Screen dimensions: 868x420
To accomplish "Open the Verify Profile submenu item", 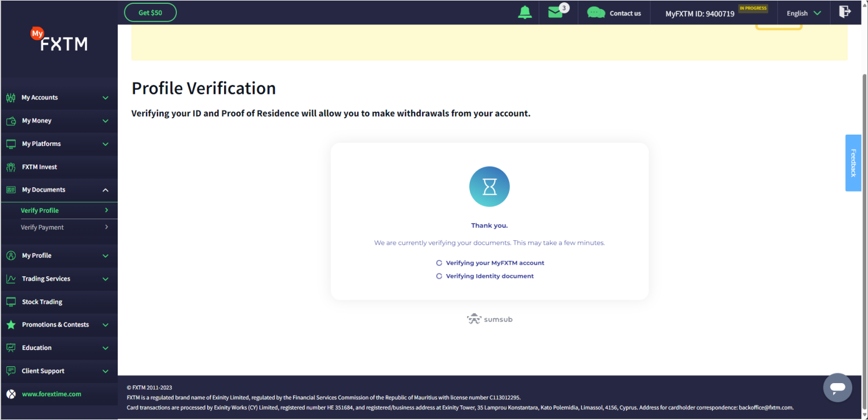I will (59, 211).
